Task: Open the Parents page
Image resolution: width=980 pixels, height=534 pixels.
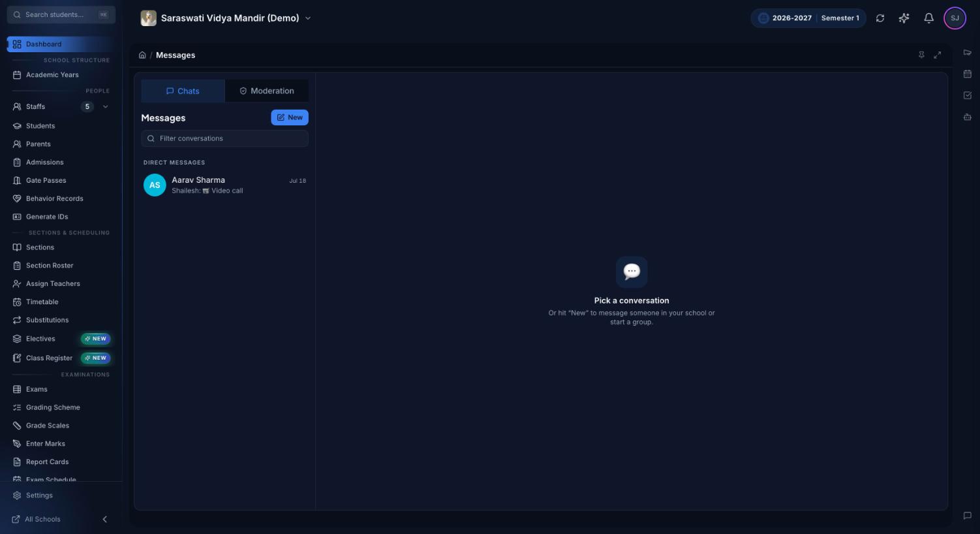Action: point(61,144)
